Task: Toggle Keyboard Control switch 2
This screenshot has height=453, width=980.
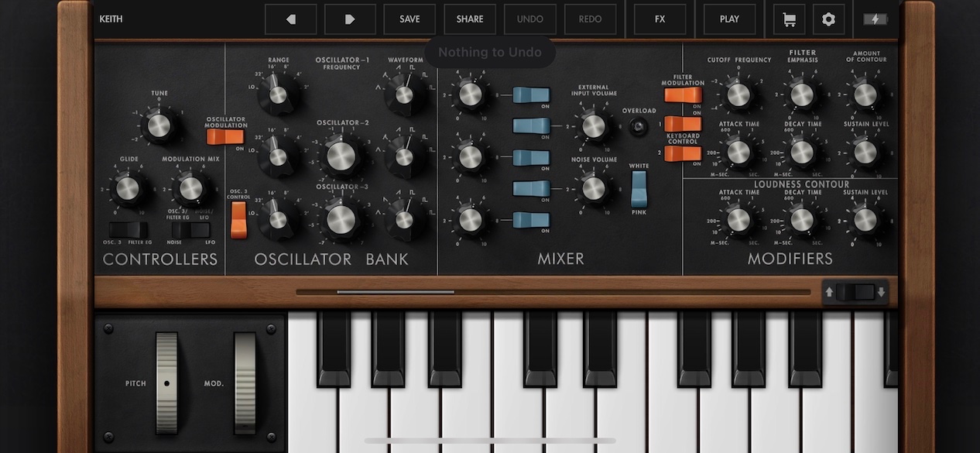Action: coord(682,153)
